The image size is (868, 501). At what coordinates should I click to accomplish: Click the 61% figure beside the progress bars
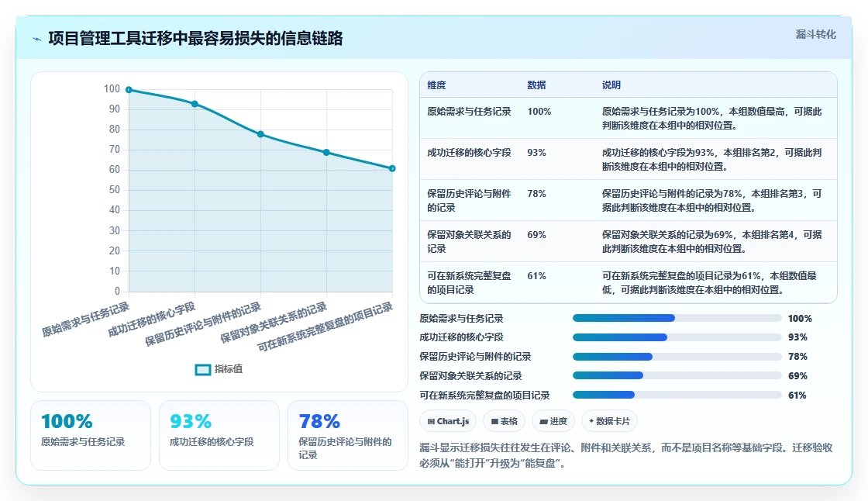[797, 396]
